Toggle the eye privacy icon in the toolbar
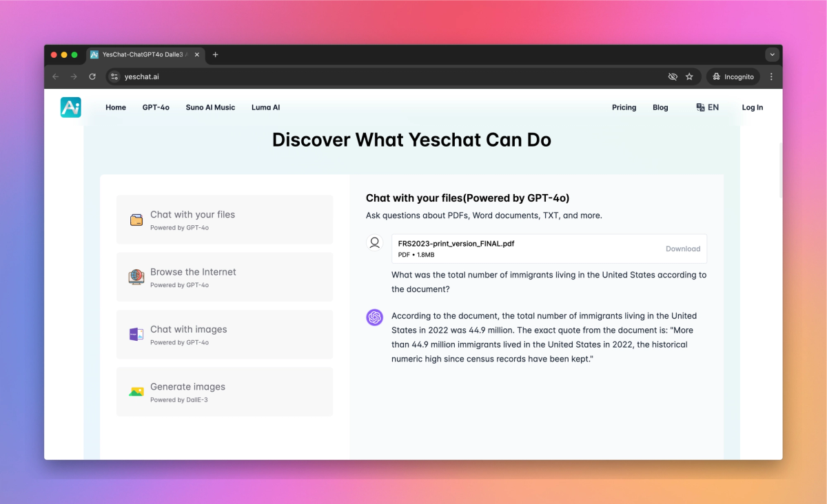This screenshot has height=504, width=827. [x=672, y=76]
